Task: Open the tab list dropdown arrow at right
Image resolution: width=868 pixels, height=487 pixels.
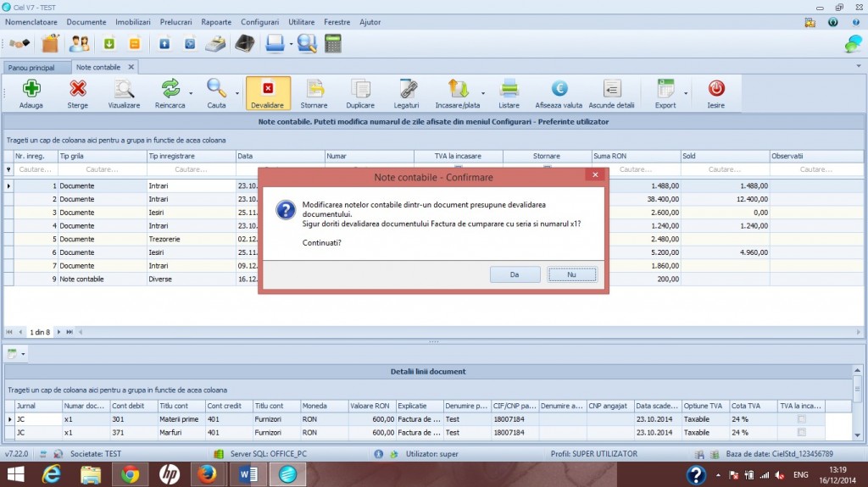Action: (859, 66)
